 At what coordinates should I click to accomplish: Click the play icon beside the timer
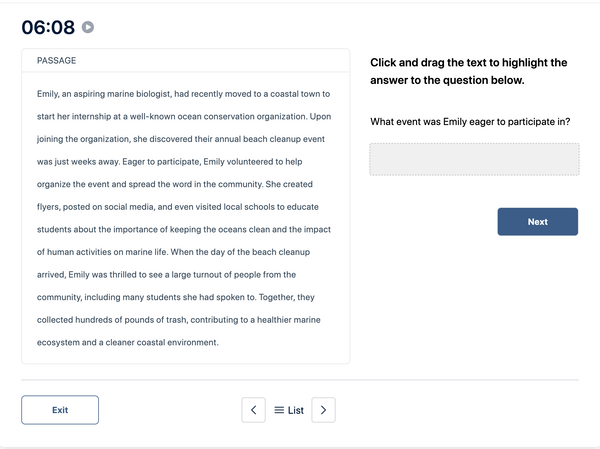pos(88,27)
